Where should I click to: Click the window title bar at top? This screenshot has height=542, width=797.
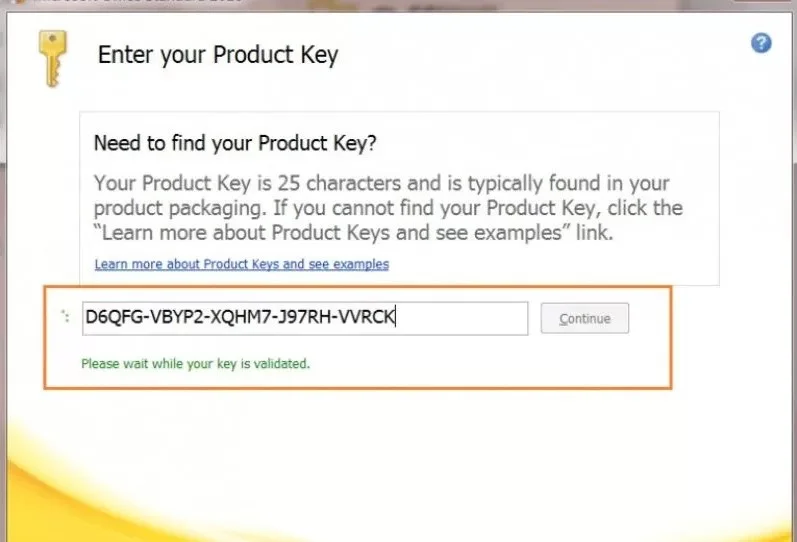(x=398, y=4)
